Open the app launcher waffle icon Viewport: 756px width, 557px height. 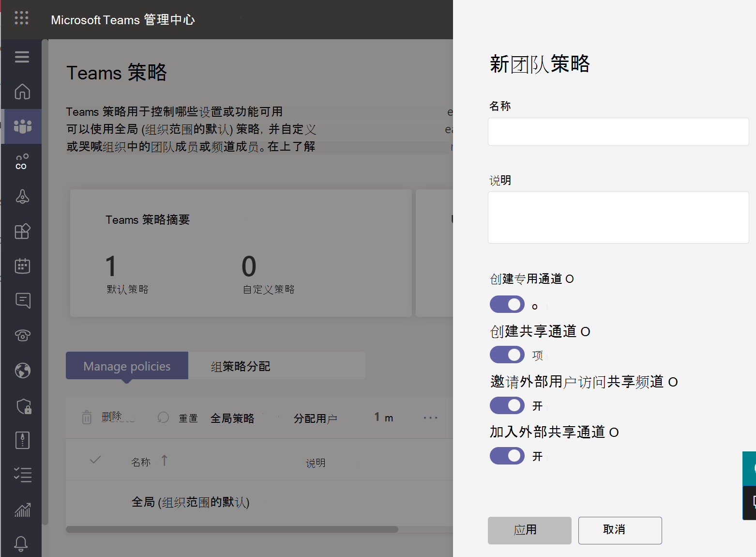click(21, 18)
